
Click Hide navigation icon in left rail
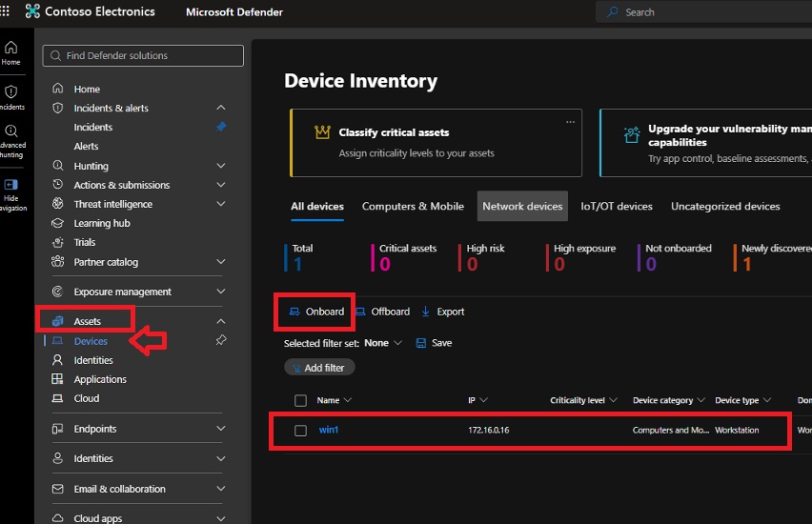point(10,184)
